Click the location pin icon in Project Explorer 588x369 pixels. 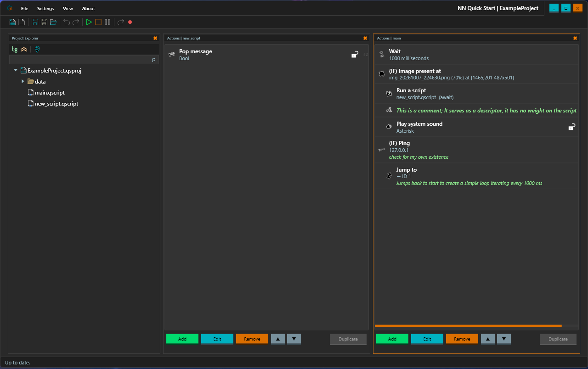tap(37, 49)
